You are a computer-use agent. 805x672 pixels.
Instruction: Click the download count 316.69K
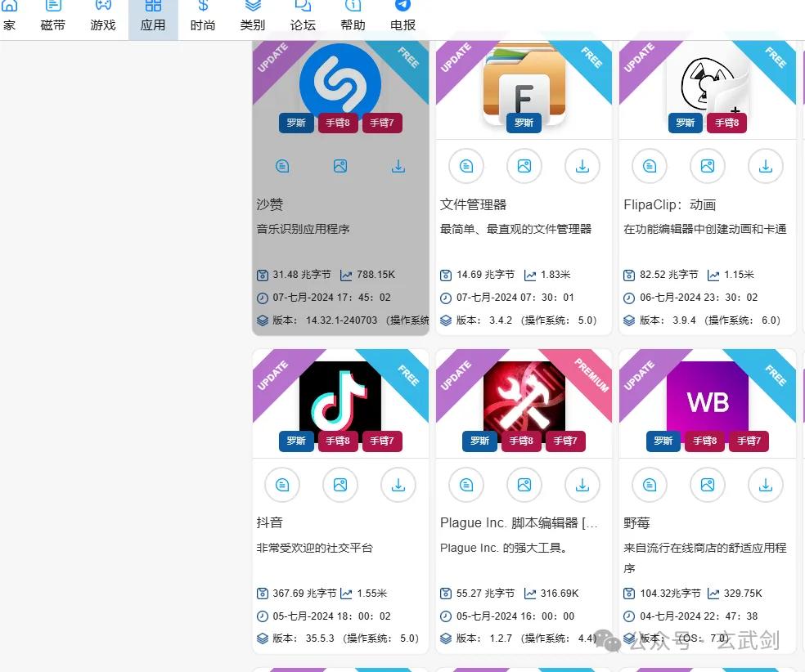[x=560, y=594]
